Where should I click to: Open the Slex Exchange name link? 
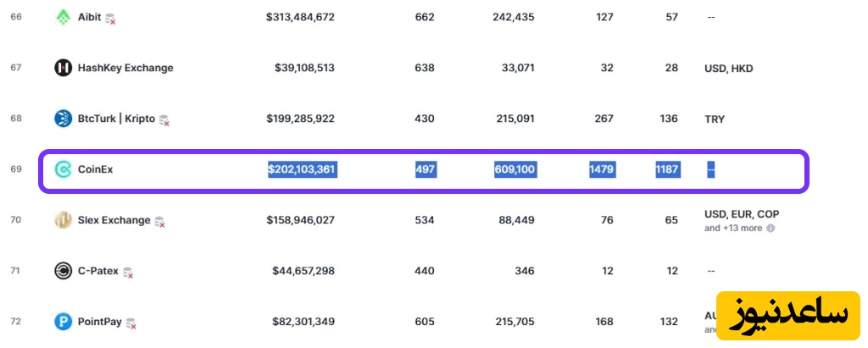114,220
